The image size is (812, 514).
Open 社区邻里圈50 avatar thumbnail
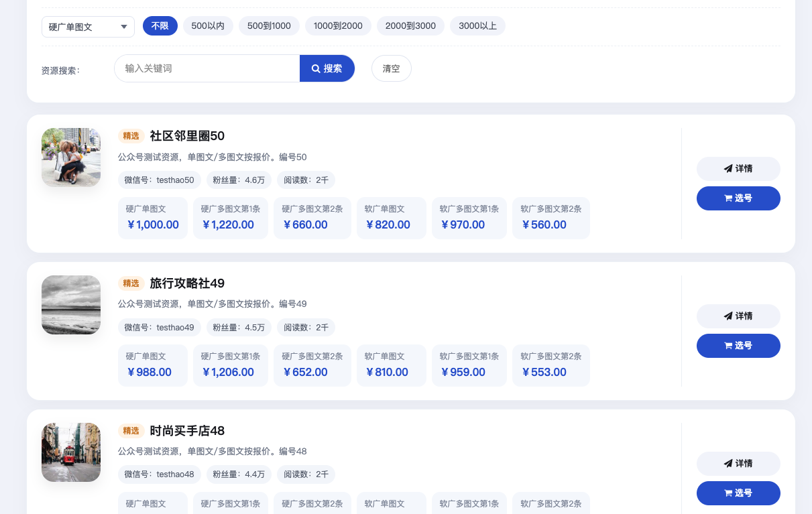(x=71, y=157)
